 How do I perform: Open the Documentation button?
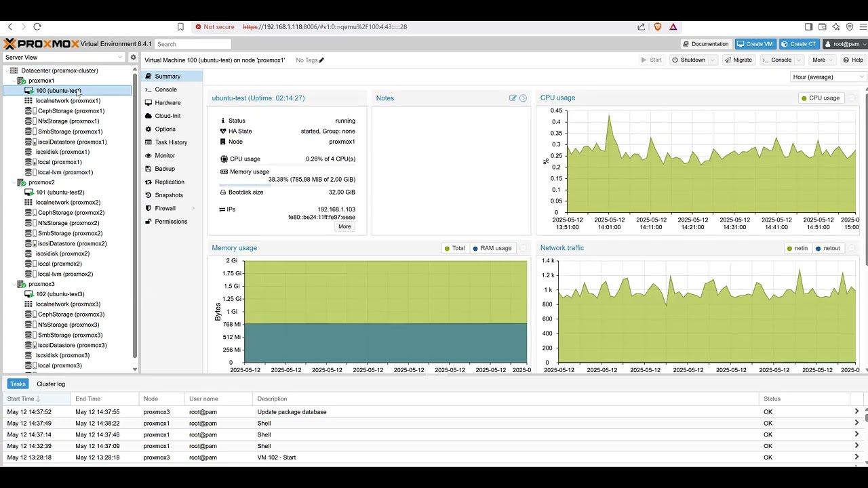tap(706, 44)
